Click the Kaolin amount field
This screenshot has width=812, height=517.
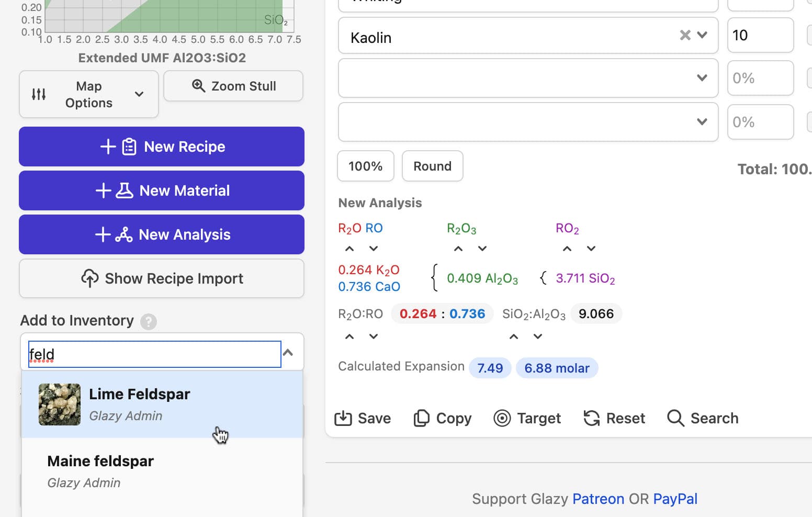point(760,35)
